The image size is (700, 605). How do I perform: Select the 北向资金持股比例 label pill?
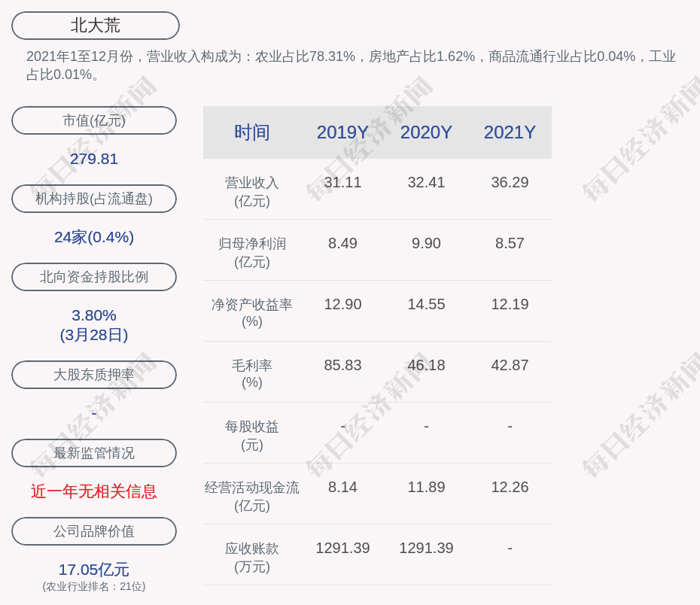coord(94,277)
